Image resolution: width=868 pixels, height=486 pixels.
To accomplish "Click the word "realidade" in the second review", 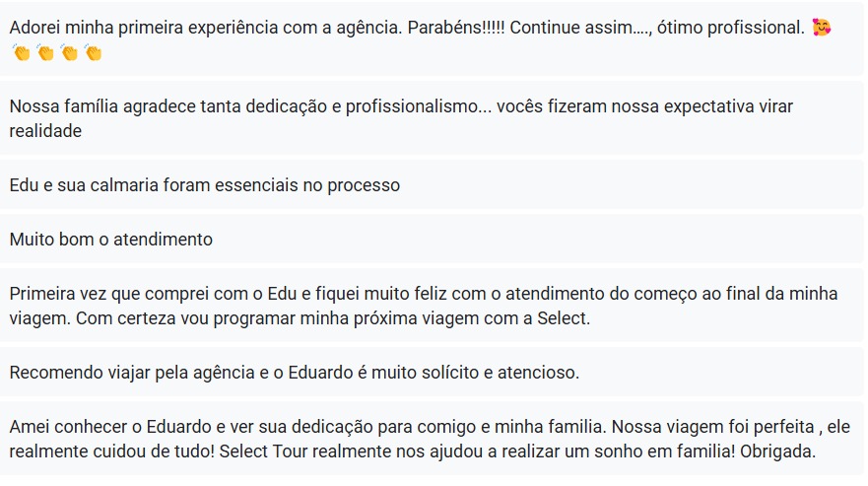I will [x=45, y=131].
